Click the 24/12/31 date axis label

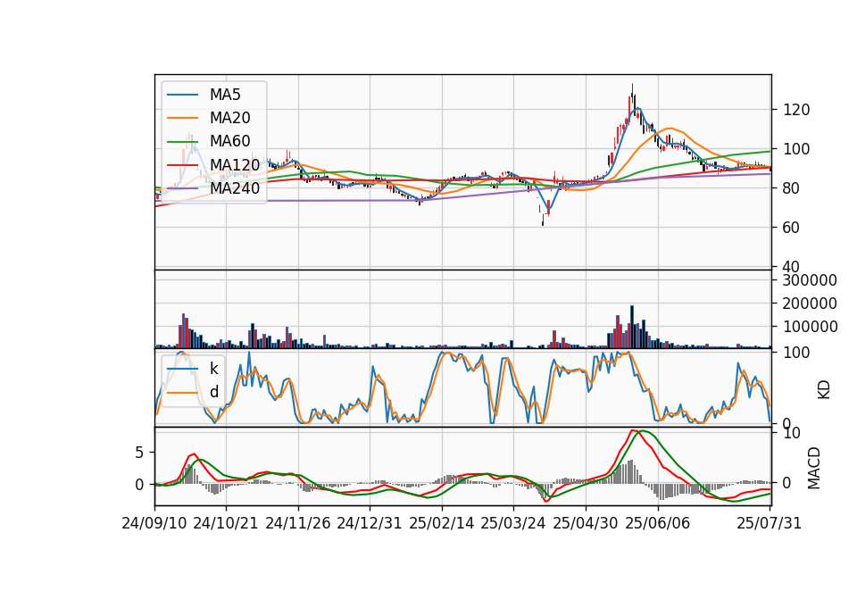370,524
